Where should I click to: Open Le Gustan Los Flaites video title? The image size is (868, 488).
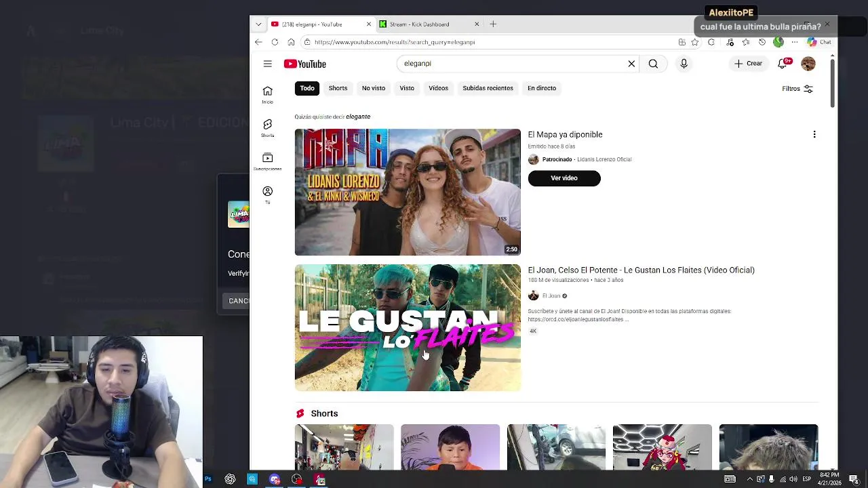(641, 270)
